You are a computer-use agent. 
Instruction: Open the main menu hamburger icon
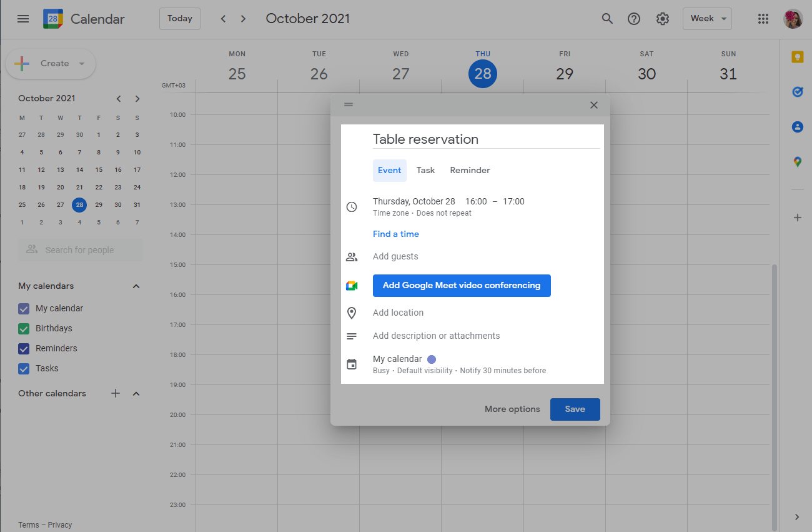pyautogui.click(x=23, y=19)
